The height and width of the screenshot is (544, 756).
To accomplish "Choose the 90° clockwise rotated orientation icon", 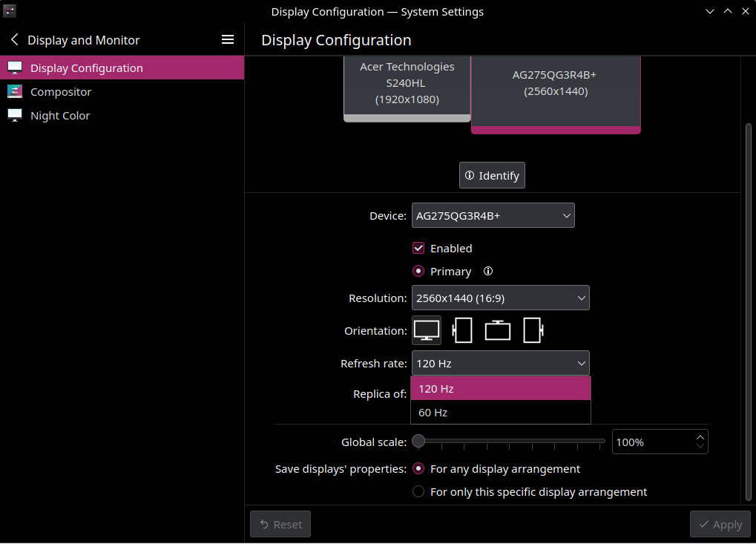I will 462,330.
